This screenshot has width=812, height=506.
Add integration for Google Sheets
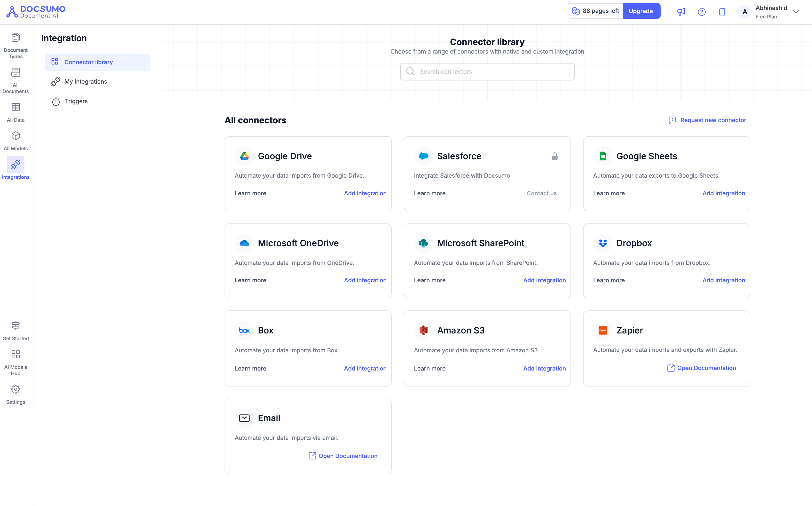tap(724, 193)
